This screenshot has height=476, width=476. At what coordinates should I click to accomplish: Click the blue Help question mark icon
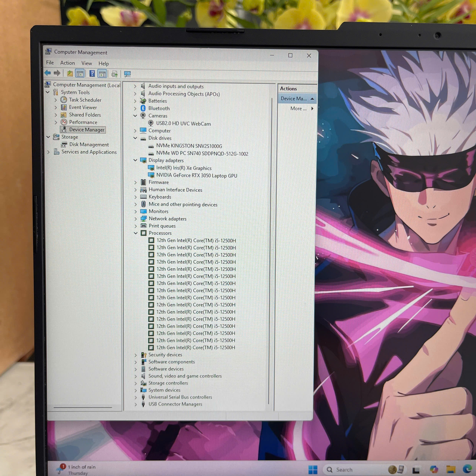coord(92,73)
